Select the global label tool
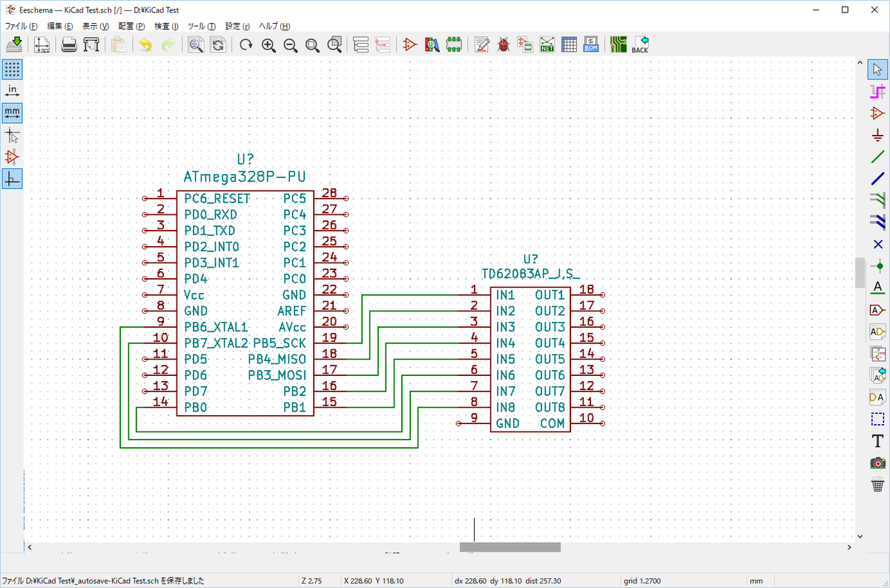The width and height of the screenshot is (890, 588). tap(878, 309)
